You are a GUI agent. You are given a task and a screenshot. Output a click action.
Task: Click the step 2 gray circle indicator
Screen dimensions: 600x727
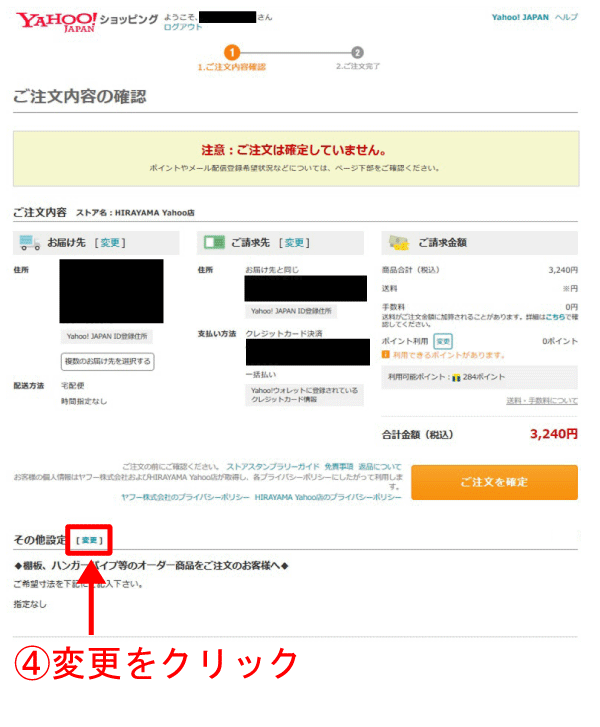[357, 52]
